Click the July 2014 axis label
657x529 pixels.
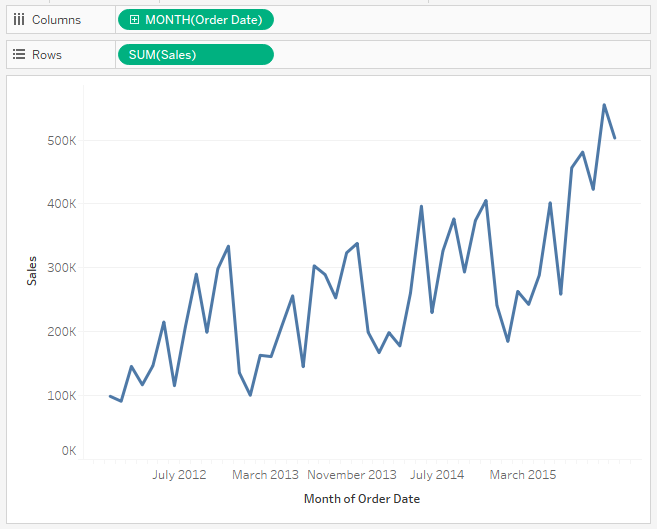437,475
